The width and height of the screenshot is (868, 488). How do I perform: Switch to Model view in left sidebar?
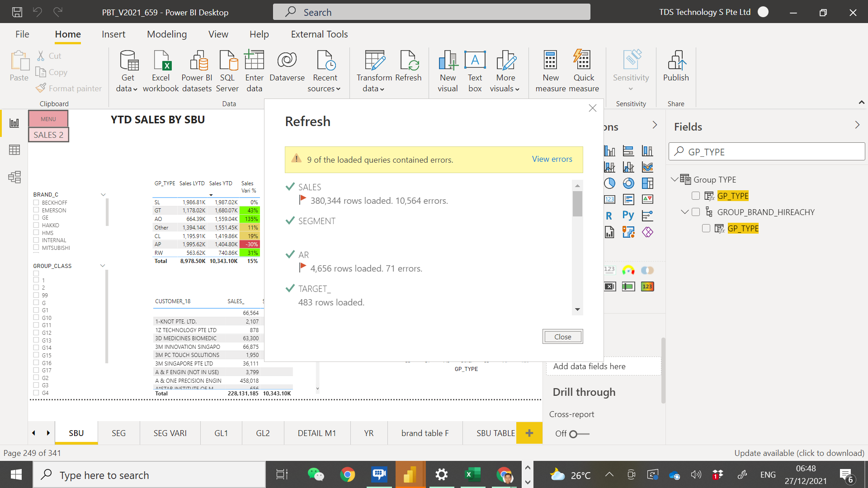pyautogui.click(x=14, y=177)
